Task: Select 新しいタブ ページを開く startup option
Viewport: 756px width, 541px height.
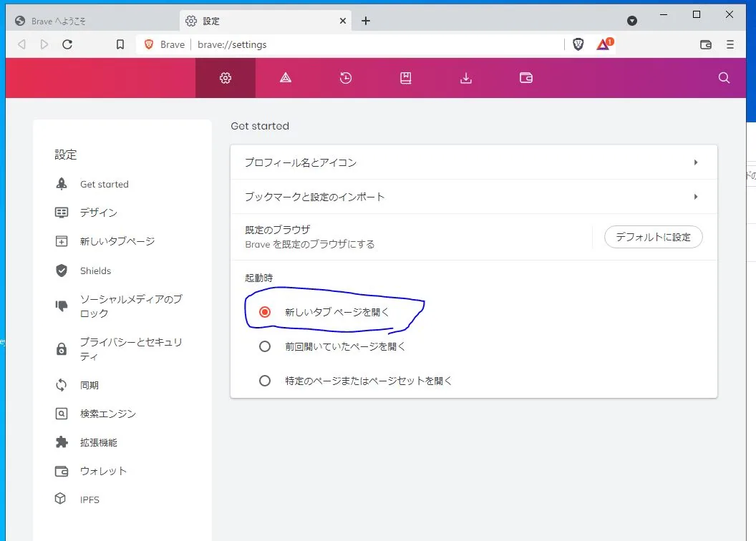Action: [x=265, y=312]
